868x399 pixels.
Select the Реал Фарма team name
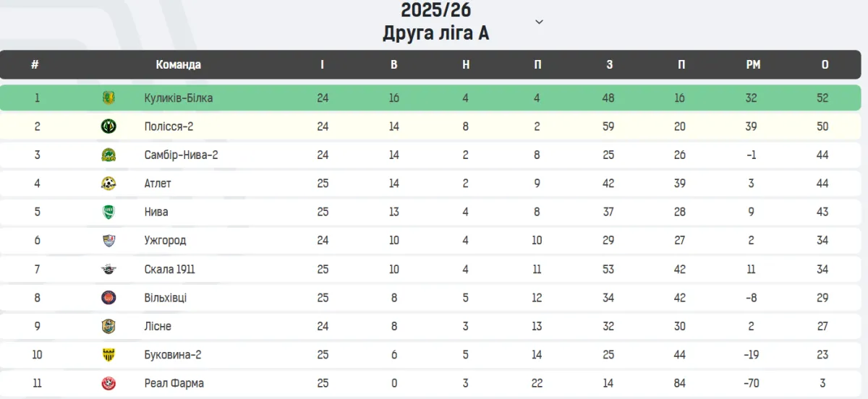pyautogui.click(x=174, y=384)
